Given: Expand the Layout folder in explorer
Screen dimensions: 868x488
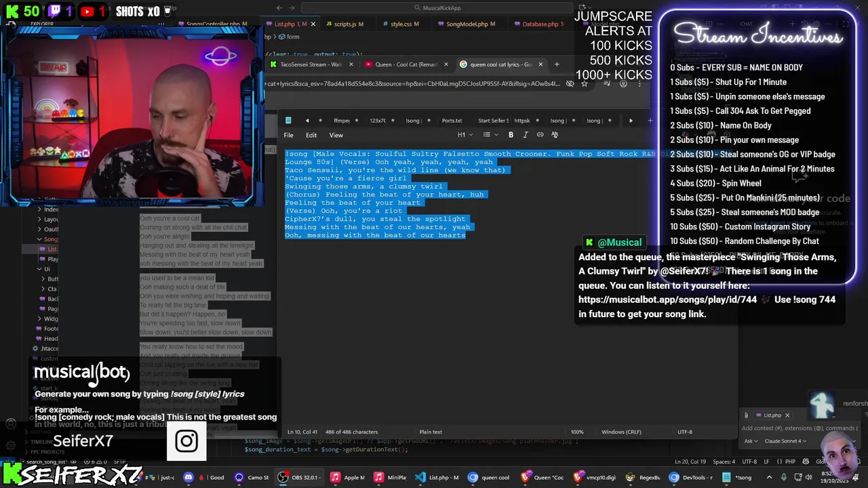Looking at the screenshot, I should tap(48, 220).
